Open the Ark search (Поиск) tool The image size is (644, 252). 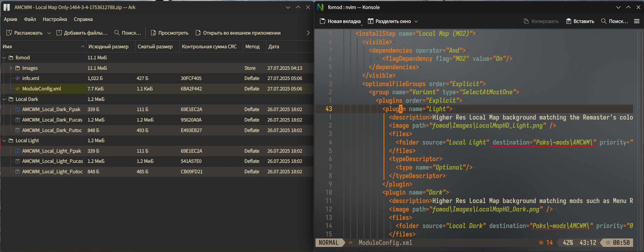coord(127,33)
